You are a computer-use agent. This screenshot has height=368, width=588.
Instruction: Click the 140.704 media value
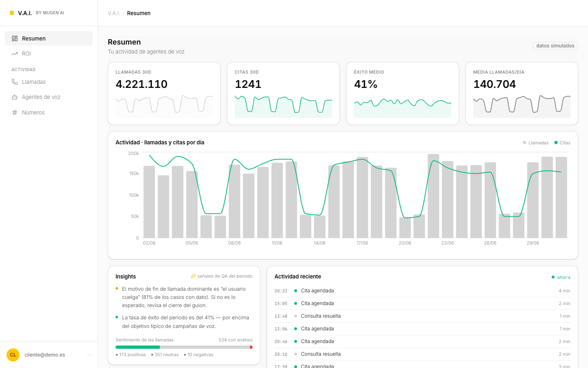point(494,84)
